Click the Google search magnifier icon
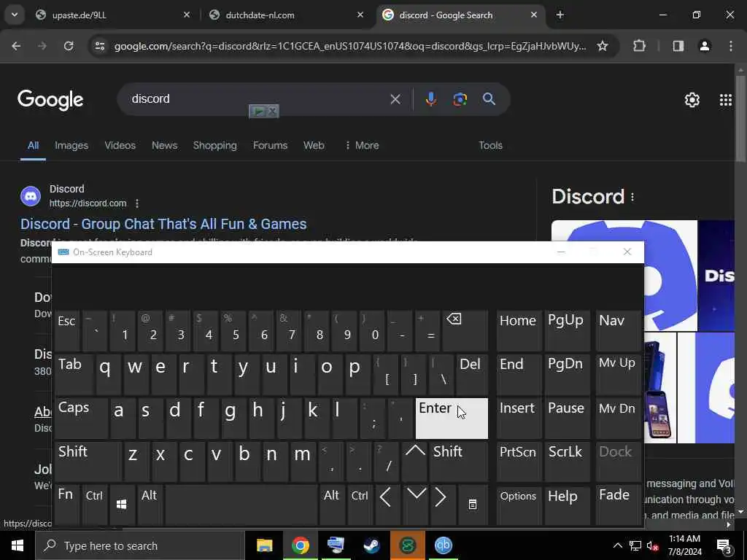 489,99
